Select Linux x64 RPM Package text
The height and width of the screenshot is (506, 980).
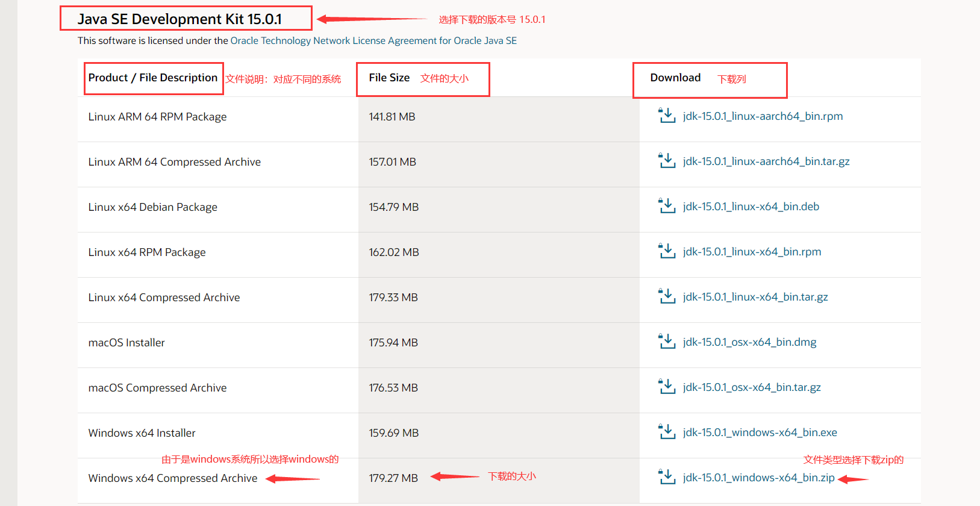[147, 252]
